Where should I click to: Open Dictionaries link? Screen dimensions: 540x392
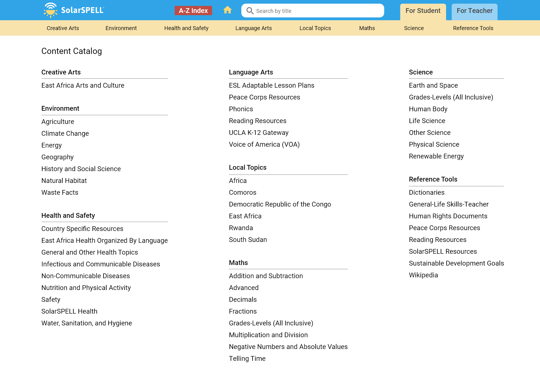pos(427,192)
